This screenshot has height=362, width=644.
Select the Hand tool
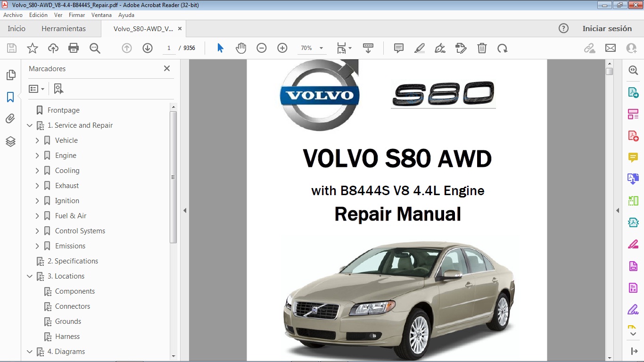[x=241, y=48]
